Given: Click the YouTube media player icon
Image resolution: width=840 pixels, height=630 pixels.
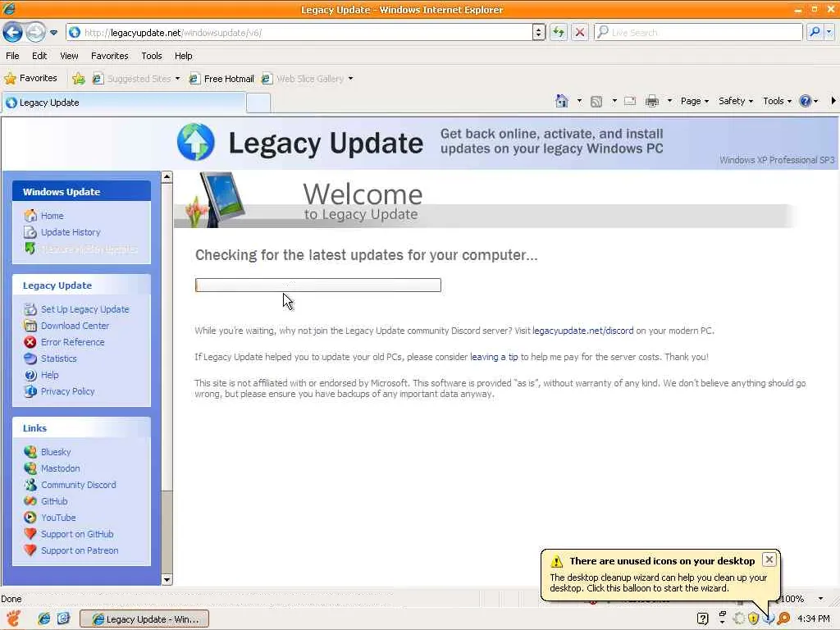Looking at the screenshot, I should tap(30, 518).
